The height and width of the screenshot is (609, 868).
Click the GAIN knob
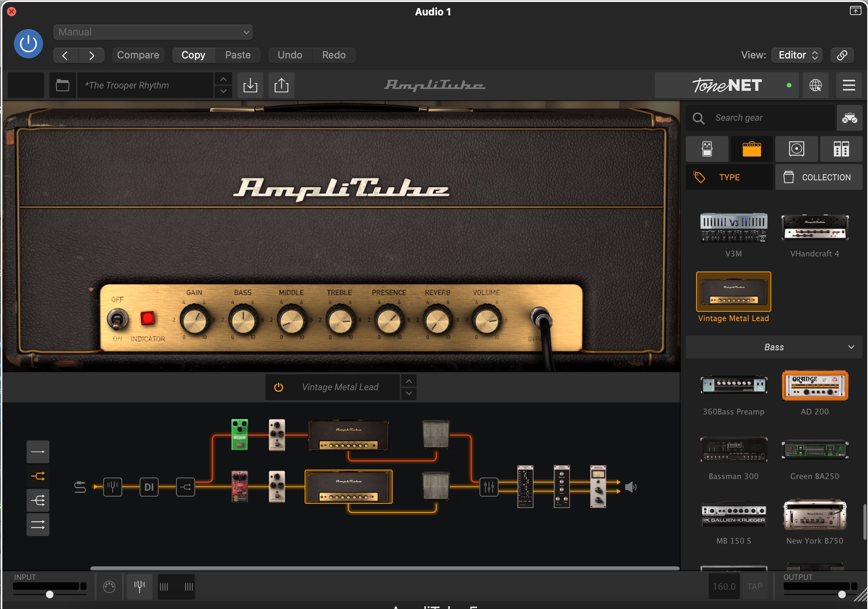point(194,320)
